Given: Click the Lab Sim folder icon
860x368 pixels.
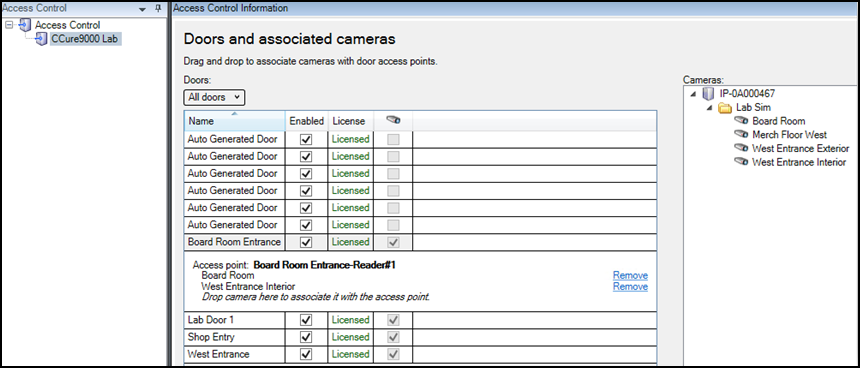Looking at the screenshot, I should [725, 107].
